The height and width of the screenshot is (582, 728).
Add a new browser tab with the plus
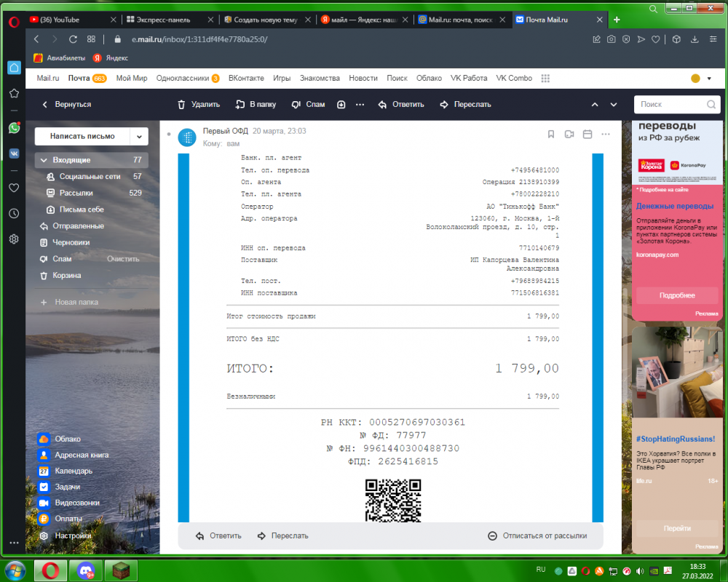[x=617, y=20]
